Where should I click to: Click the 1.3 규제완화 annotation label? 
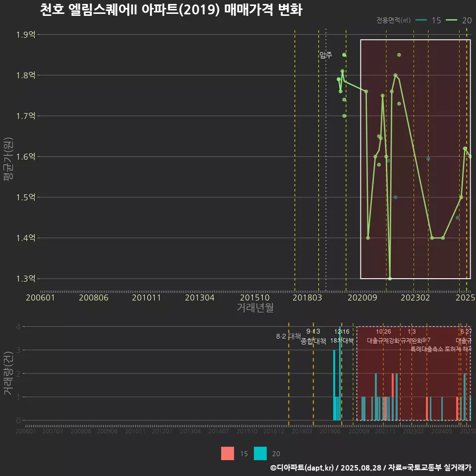(x=412, y=336)
